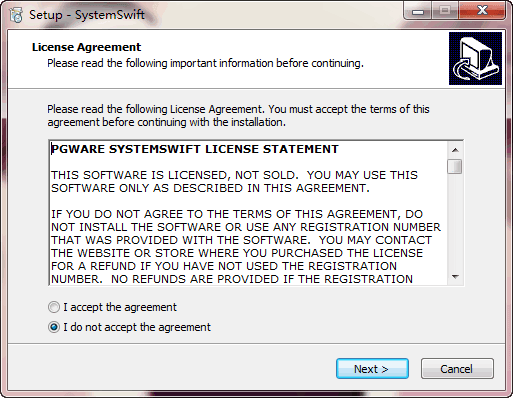
Task: Click the Setup installer icon in title bar
Action: pyautogui.click(x=16, y=15)
